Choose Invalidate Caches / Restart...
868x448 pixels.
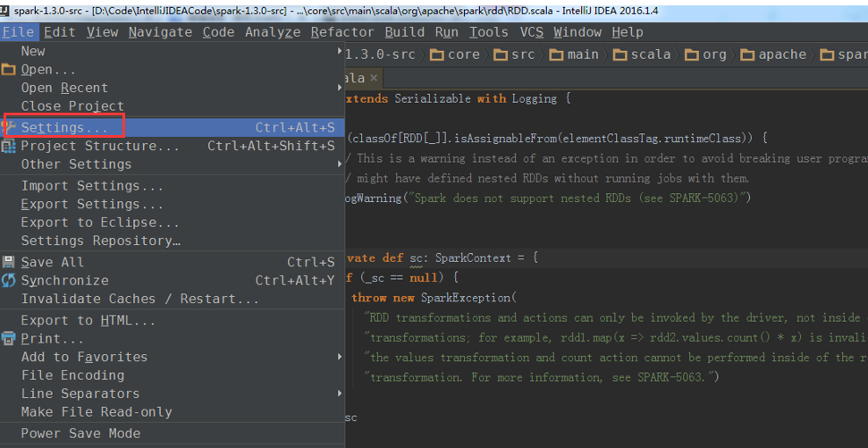pyautogui.click(x=173, y=299)
